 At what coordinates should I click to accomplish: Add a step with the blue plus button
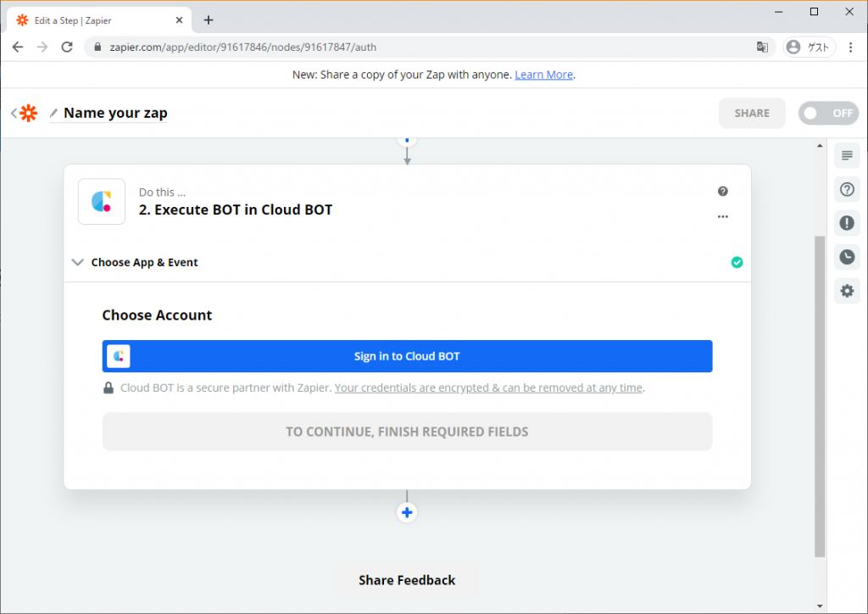click(x=407, y=513)
